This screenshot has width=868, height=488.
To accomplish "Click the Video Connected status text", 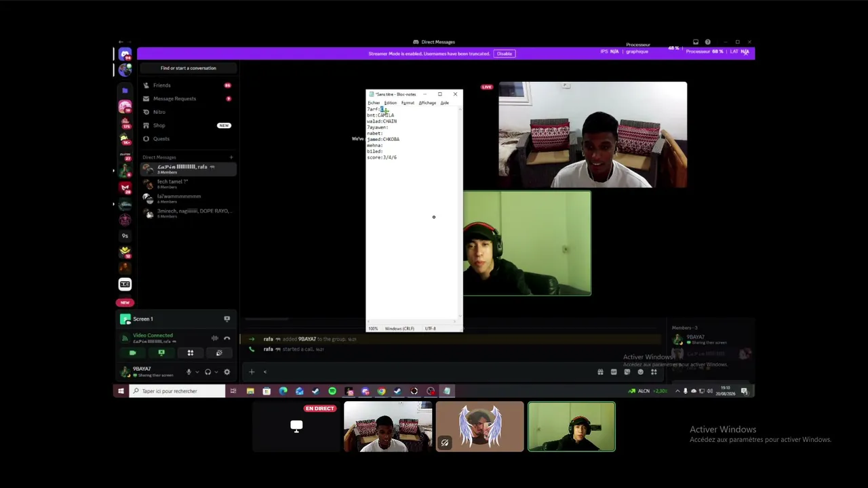I will tap(153, 335).
